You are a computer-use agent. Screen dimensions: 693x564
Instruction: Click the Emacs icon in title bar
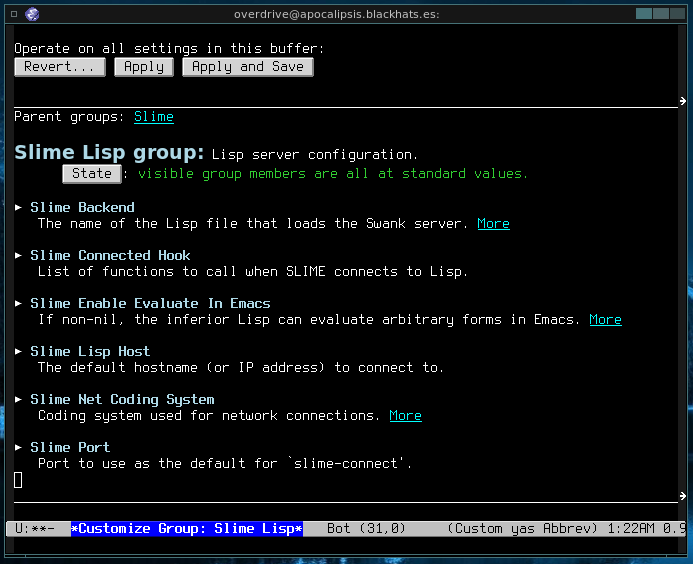coord(32,14)
